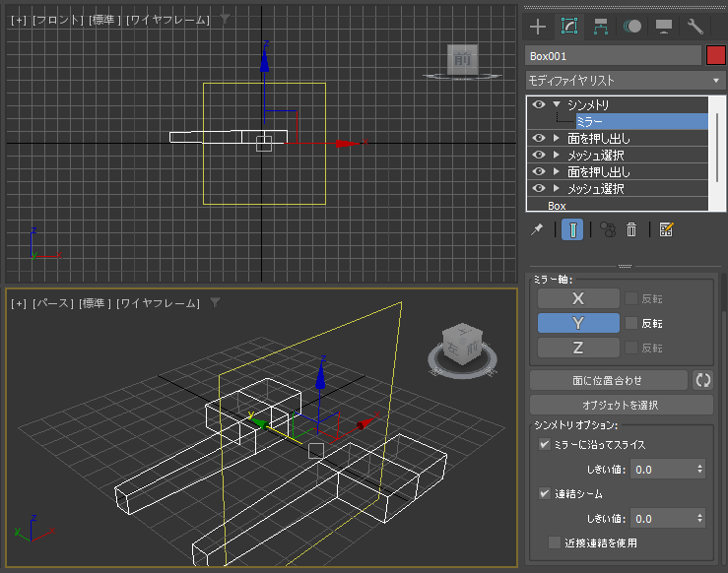Set mirror axis to Y
Image resolution: width=728 pixels, height=573 pixels.
click(x=578, y=323)
